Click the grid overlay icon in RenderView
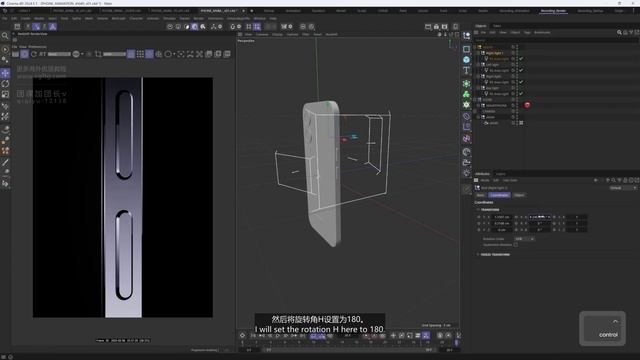 coord(140,54)
